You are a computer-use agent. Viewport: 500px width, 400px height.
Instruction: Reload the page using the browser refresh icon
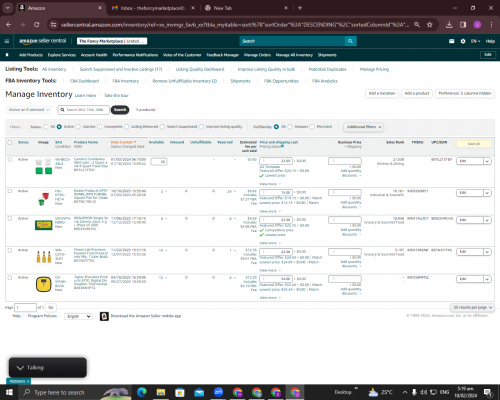click(x=37, y=24)
